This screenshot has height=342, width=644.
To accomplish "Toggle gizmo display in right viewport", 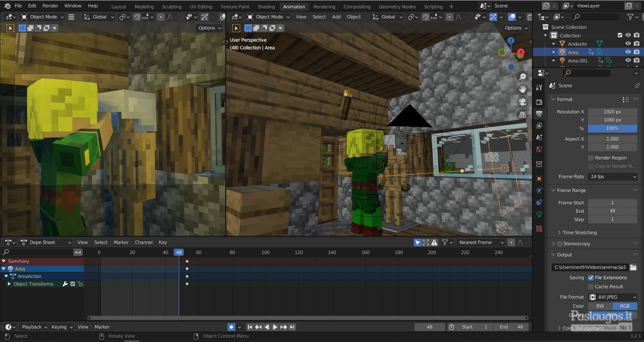I will 493,17.
